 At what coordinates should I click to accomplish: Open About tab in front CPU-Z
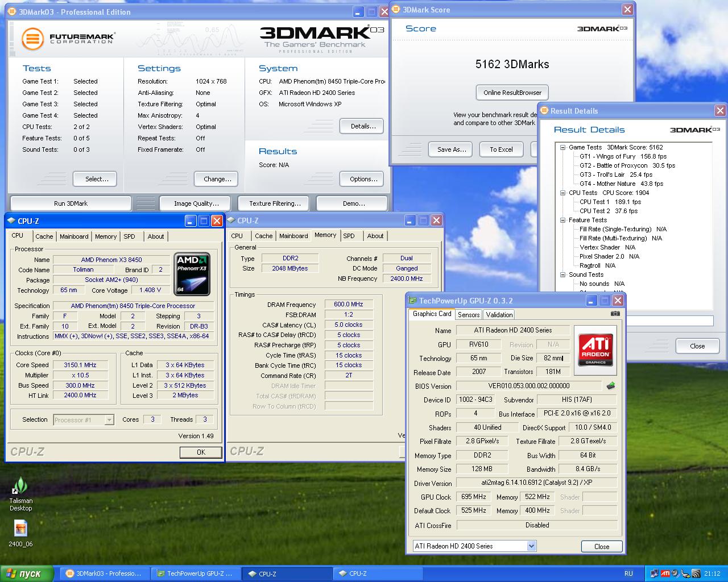pyautogui.click(x=156, y=236)
